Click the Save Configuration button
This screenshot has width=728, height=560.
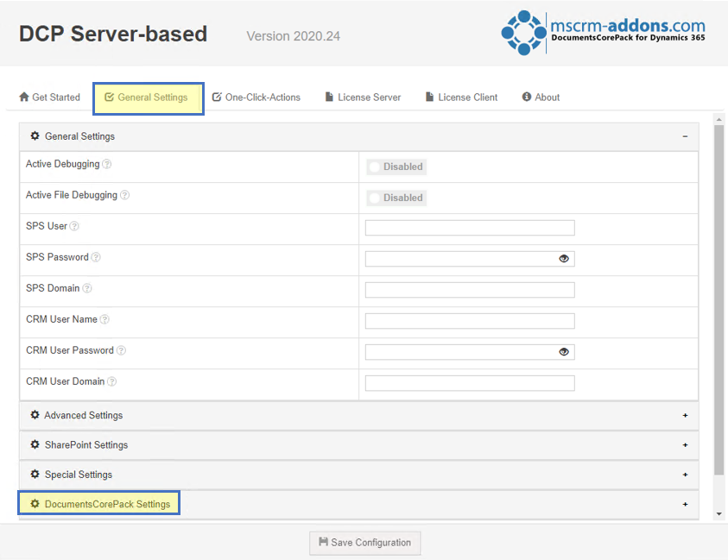(365, 543)
